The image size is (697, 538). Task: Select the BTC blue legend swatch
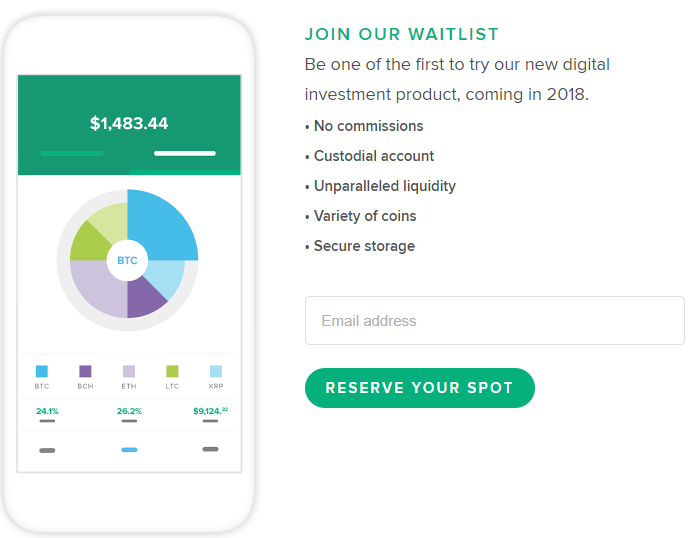click(42, 371)
